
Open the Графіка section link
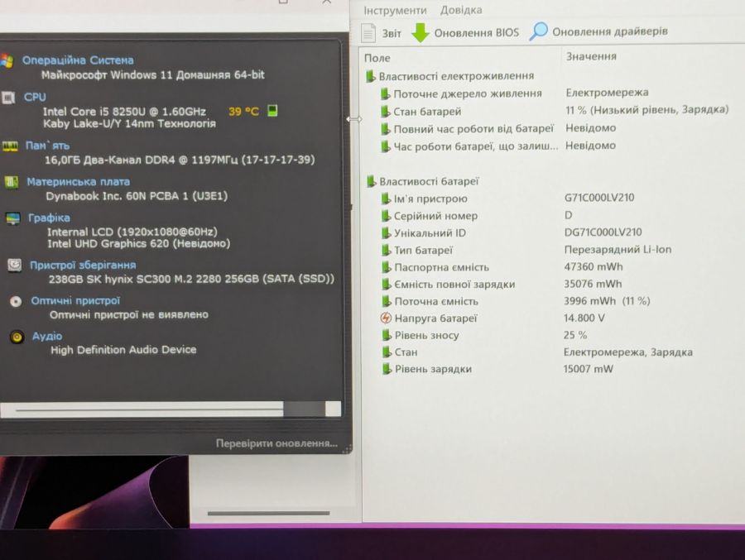pos(49,218)
